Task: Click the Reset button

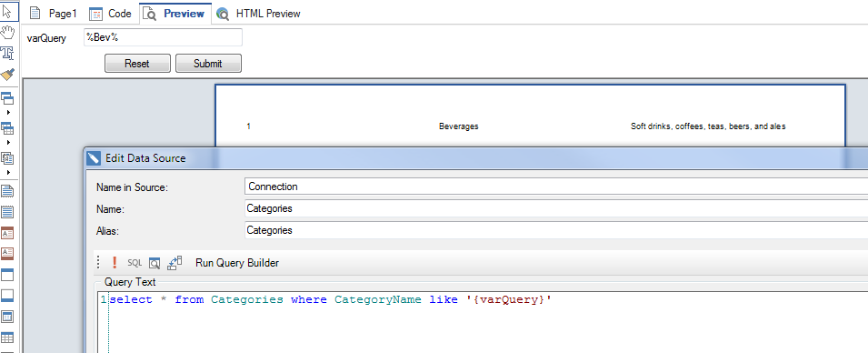Action: [137, 63]
